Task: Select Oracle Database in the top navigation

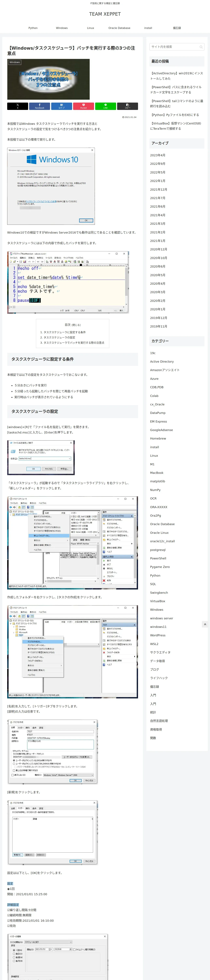Action: tap(119, 28)
